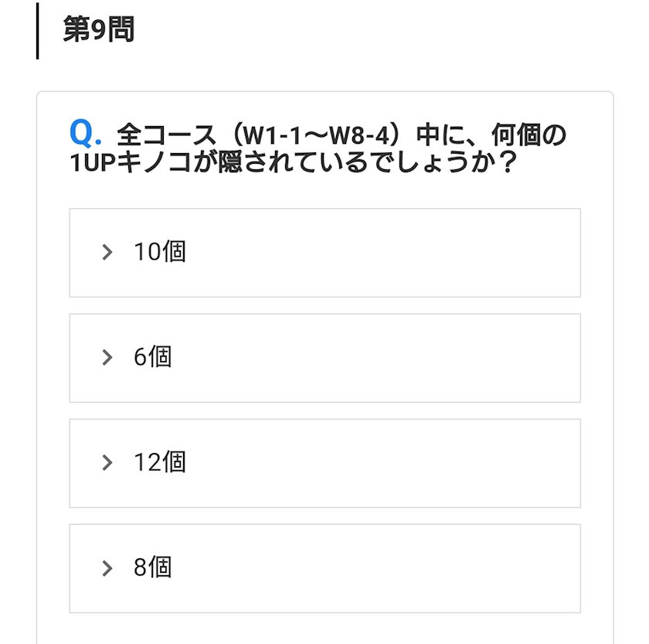Tap the 12個 label text
The height and width of the screenshot is (644, 649).
coord(160,462)
